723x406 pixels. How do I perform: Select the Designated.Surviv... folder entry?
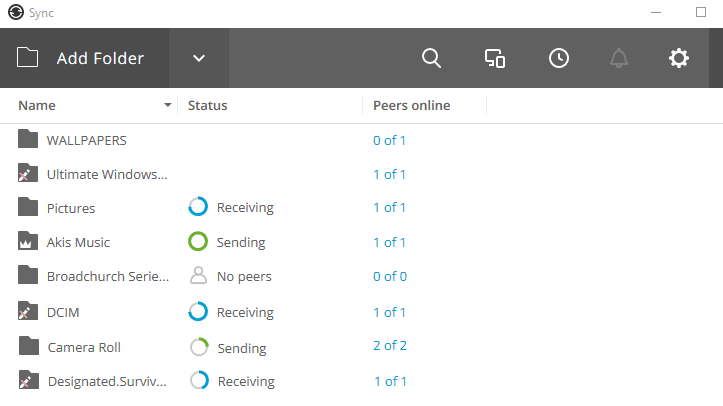[x=107, y=382]
